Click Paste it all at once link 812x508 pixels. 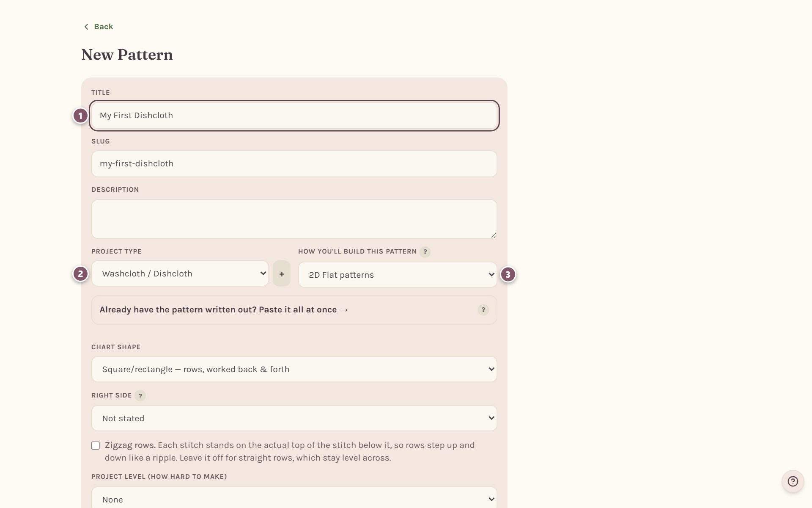[304, 310]
